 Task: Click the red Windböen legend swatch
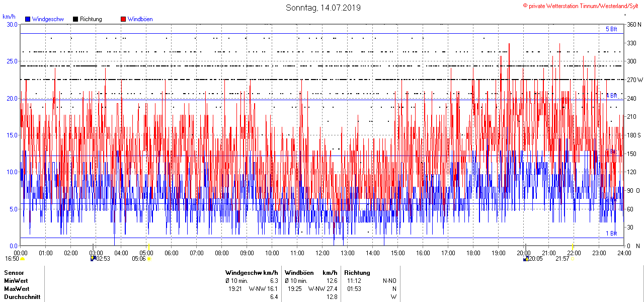coord(123,19)
